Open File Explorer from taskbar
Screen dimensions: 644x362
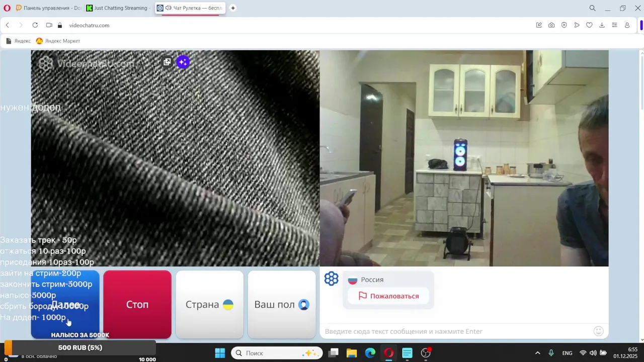click(351, 353)
